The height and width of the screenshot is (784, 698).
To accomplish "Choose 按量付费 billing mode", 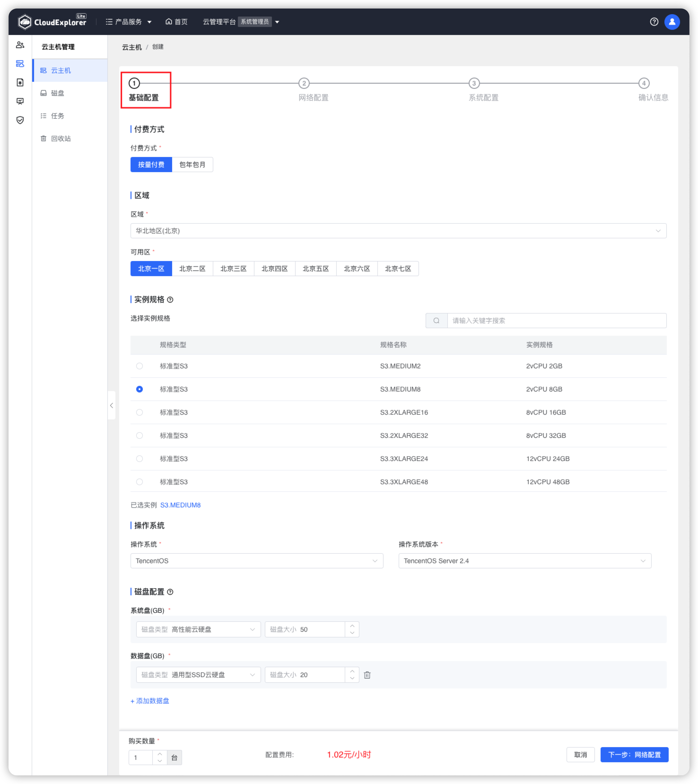I will pos(151,165).
